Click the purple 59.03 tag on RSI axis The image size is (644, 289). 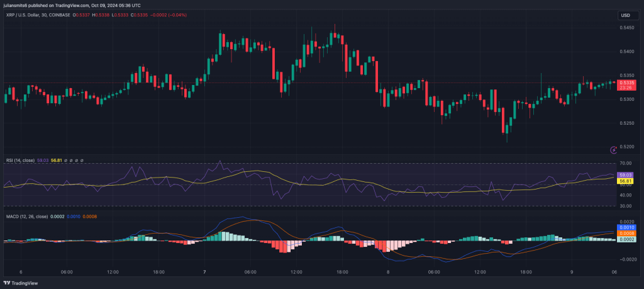click(625, 174)
